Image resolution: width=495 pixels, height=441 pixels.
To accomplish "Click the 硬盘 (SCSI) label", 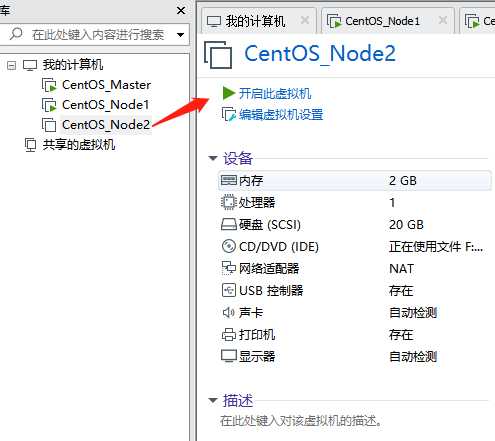I will coord(270,225).
